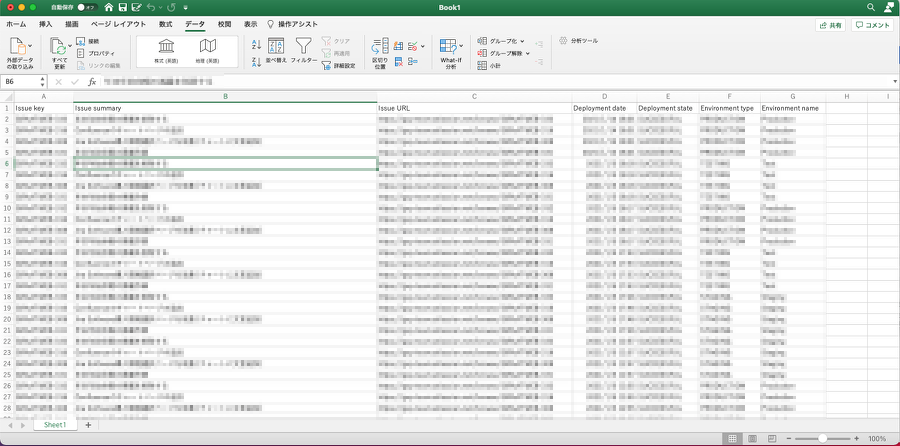The width and height of the screenshot is (900, 446).
Task: Click the What-If 分析 icon
Action: coord(448,46)
